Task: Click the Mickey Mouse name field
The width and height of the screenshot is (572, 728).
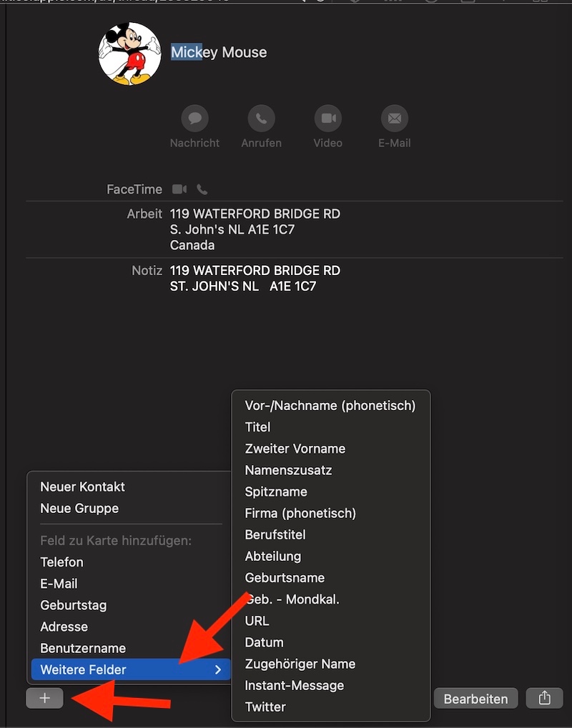Action: point(219,52)
